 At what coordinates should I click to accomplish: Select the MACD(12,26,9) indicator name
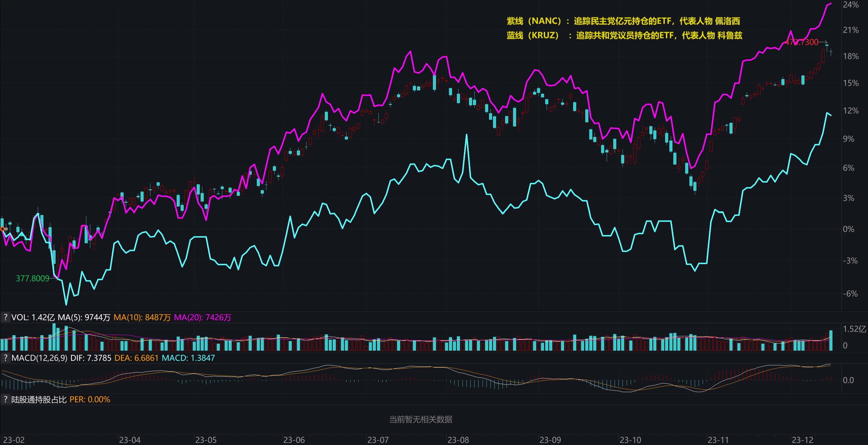[40, 358]
